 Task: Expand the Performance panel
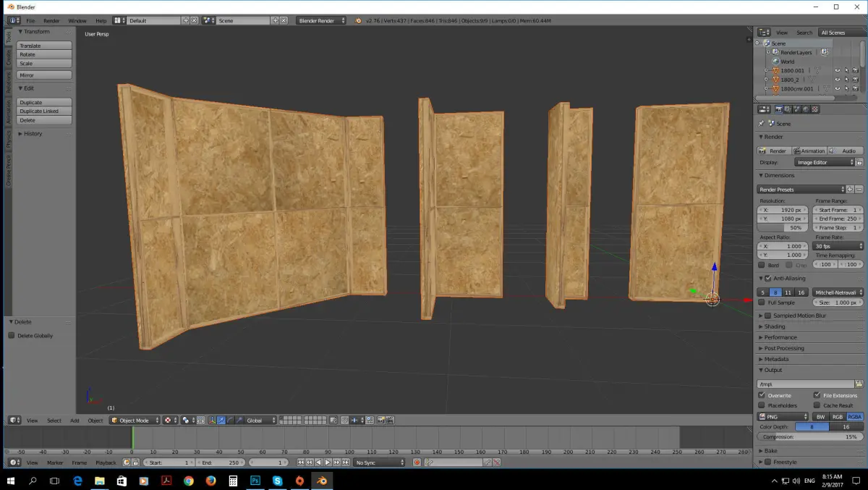point(780,337)
